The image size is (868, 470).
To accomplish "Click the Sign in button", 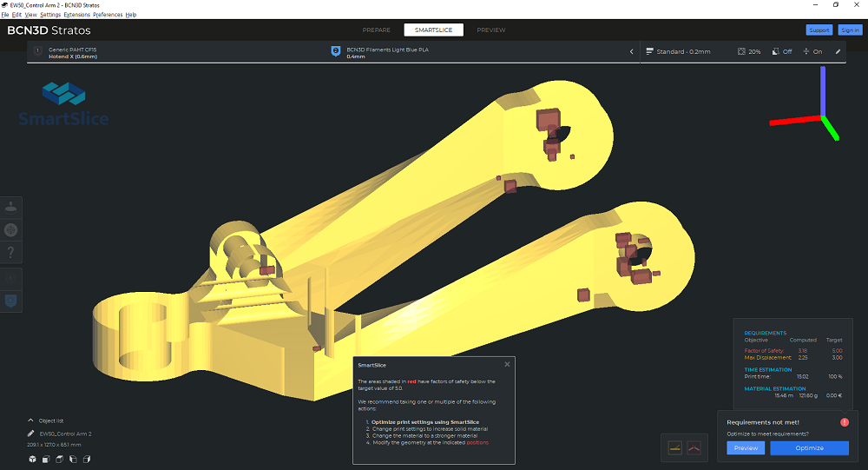I will click(849, 30).
